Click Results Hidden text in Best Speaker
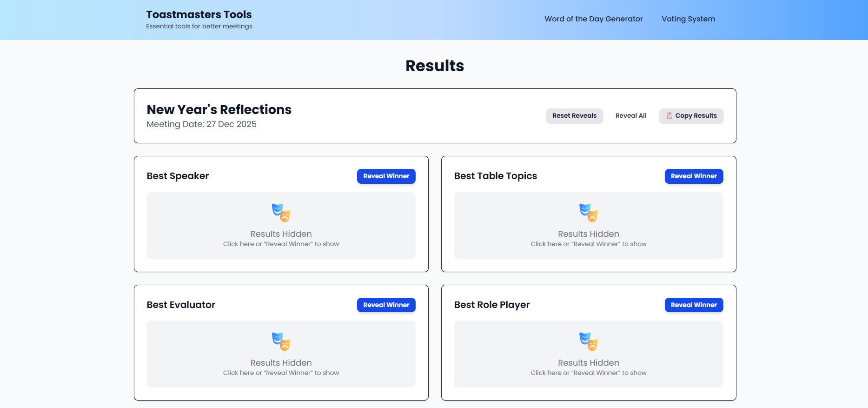The height and width of the screenshot is (408, 868). click(x=281, y=234)
